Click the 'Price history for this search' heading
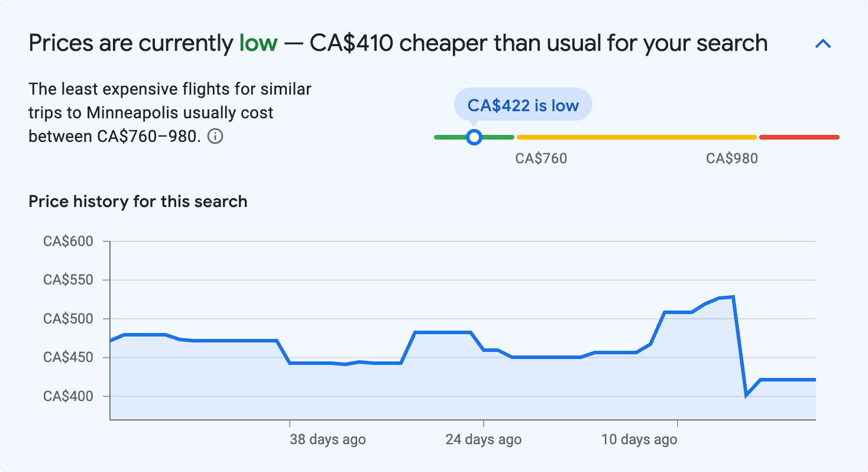The width and height of the screenshot is (868, 472). point(137,201)
